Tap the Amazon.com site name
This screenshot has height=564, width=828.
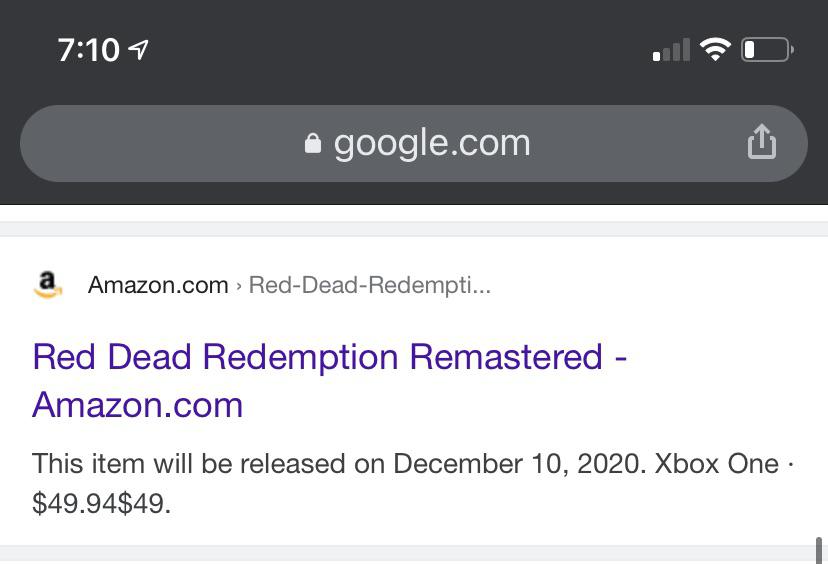coord(158,285)
